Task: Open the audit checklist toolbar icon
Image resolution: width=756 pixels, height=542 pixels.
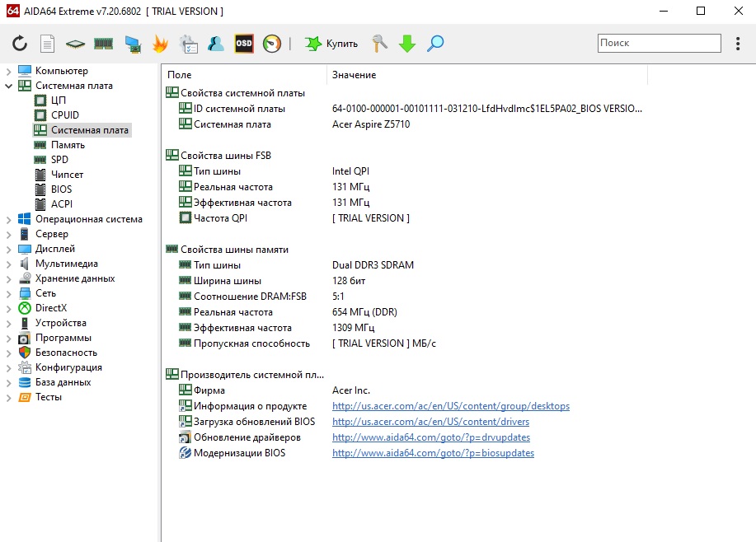Action: (189, 44)
